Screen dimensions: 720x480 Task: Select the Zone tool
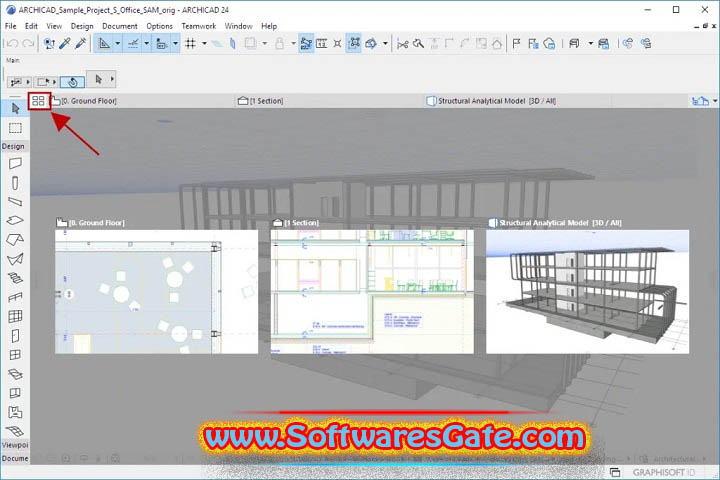pos(15,412)
